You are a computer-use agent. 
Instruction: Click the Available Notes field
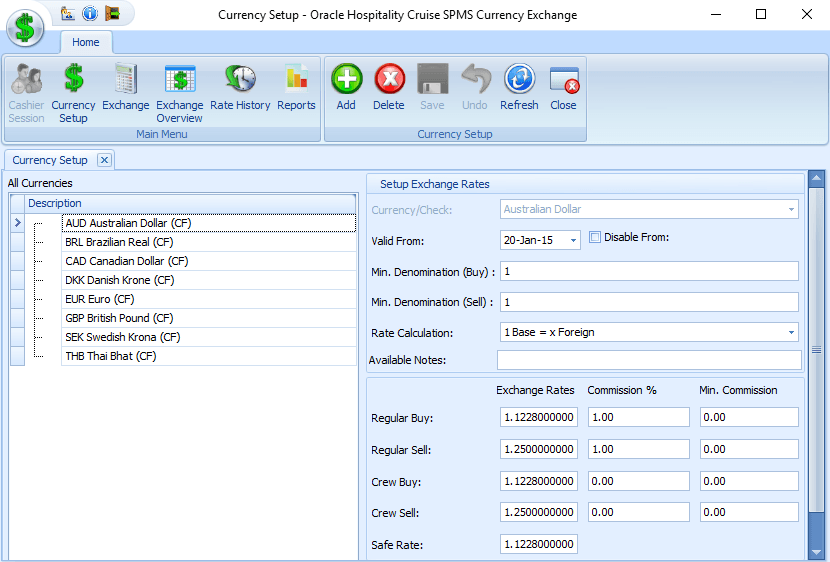[649, 360]
